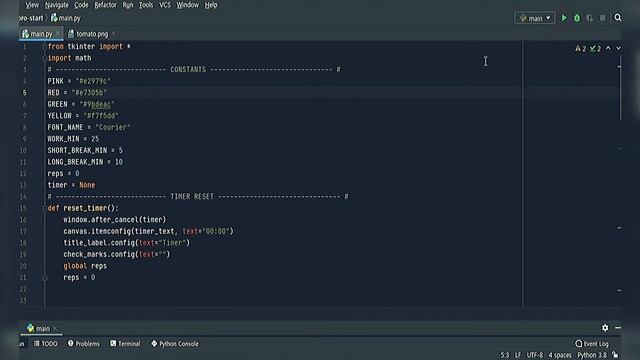Click fold end marker at line 21
Image resolution: width=640 pixels, height=360 pixels.
44,278
